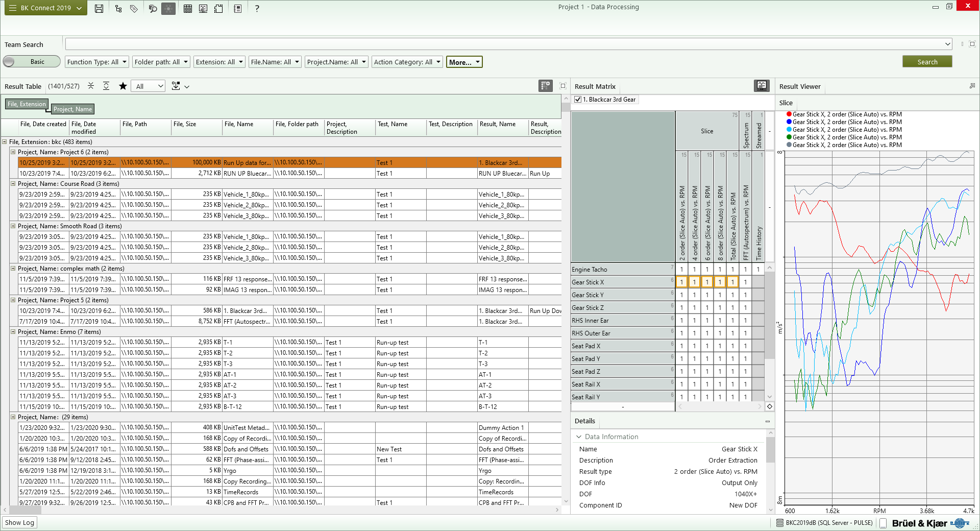Open the Action Category filter dropdown
980x531 pixels.
coord(407,62)
